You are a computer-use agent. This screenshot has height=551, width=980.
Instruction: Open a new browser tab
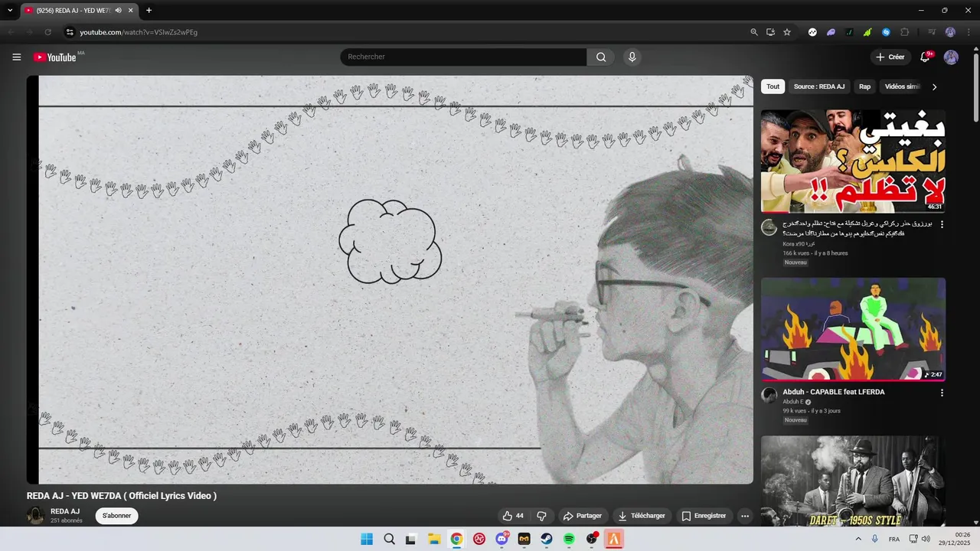click(149, 11)
